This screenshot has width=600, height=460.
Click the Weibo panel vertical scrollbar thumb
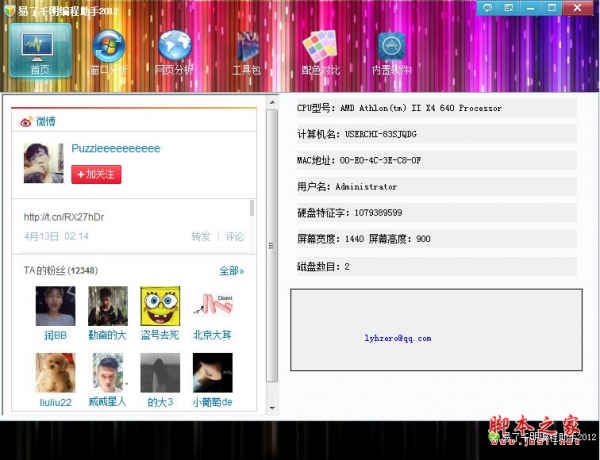click(x=272, y=246)
